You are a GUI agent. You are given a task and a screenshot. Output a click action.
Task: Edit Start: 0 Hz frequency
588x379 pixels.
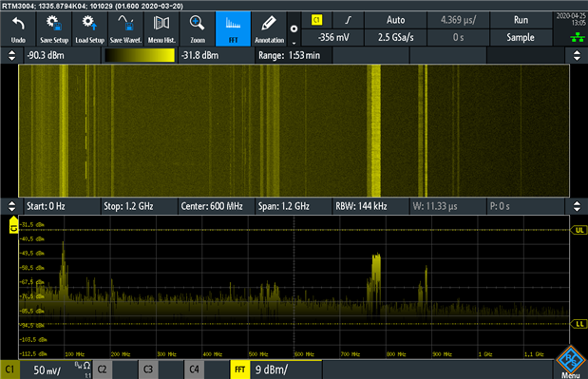click(63, 206)
